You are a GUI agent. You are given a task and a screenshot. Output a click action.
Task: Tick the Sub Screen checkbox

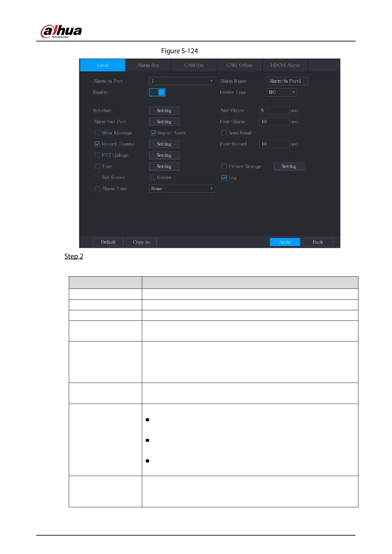tap(97, 178)
